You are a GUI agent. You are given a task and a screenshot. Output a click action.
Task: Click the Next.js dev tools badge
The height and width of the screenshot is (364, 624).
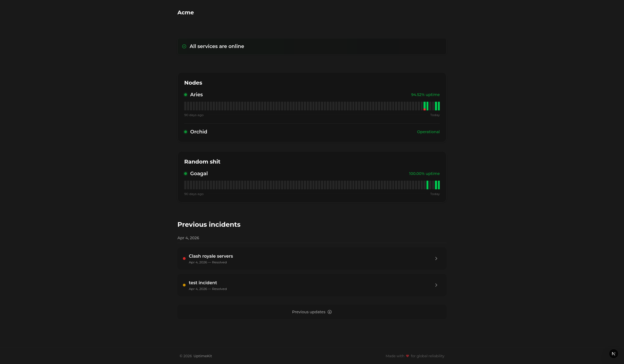pos(613,354)
